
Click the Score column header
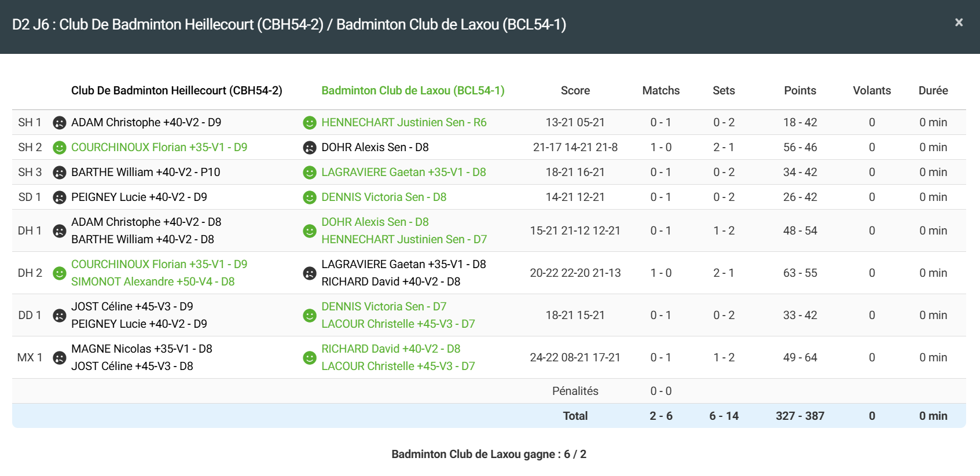pos(575,90)
